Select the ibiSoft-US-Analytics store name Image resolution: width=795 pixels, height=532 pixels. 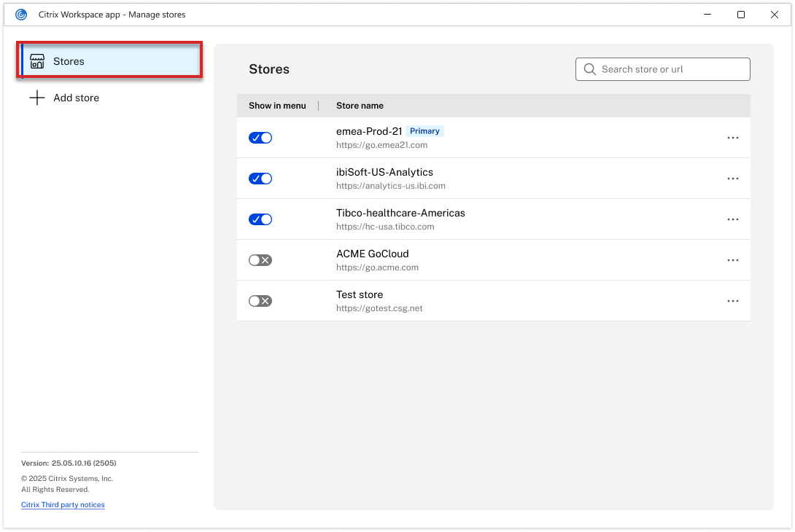385,172
